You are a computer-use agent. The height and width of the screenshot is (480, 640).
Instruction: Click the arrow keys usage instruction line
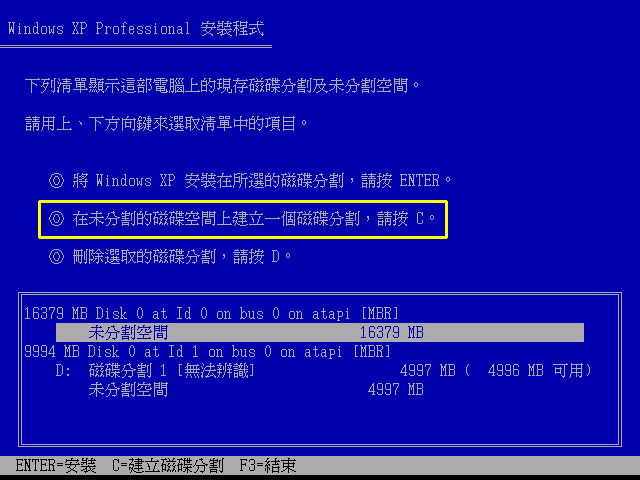pos(167,123)
